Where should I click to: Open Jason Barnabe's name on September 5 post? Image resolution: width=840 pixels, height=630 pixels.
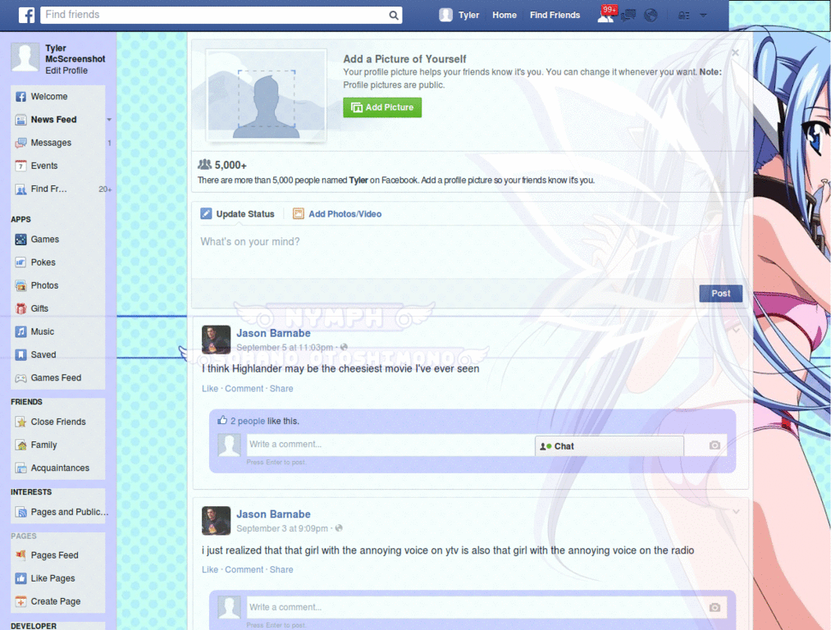coord(273,333)
